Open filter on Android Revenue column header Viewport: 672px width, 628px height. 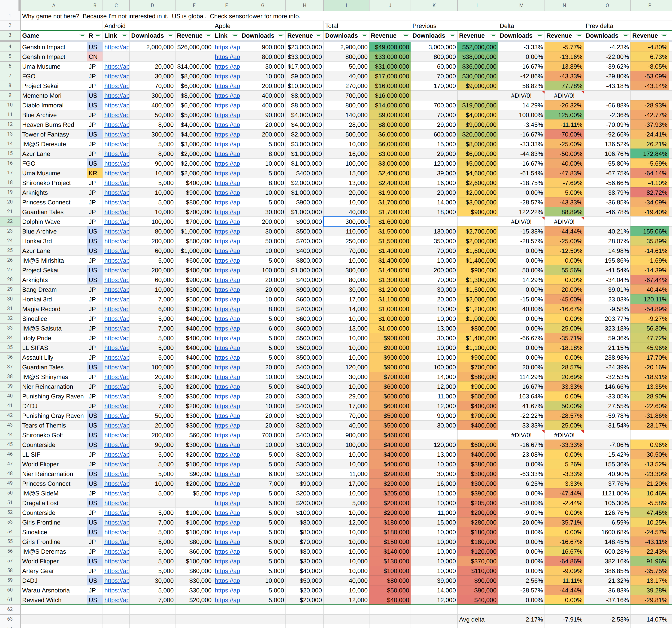click(208, 36)
